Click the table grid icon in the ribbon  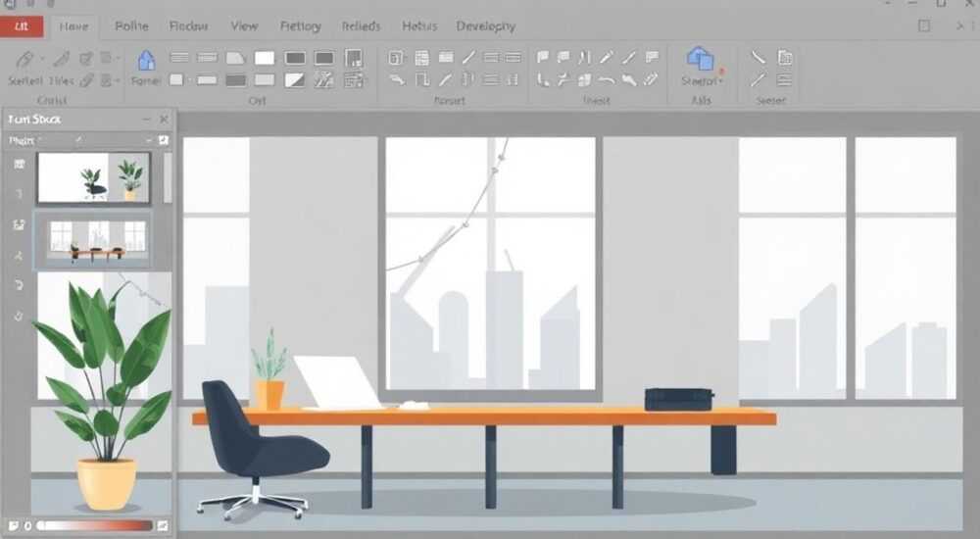click(421, 58)
